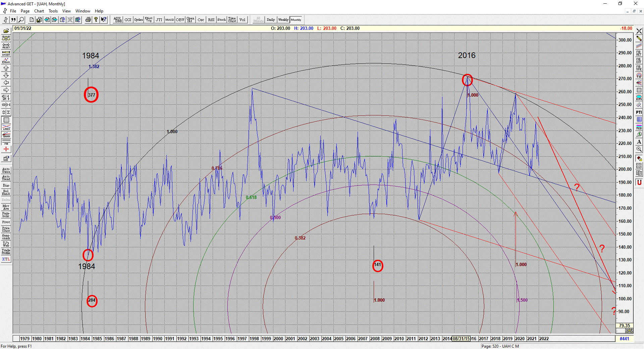Click the open folder icon in left sidebar
Image resolution: width=644 pixels, height=349 pixels.
(x=6, y=31)
